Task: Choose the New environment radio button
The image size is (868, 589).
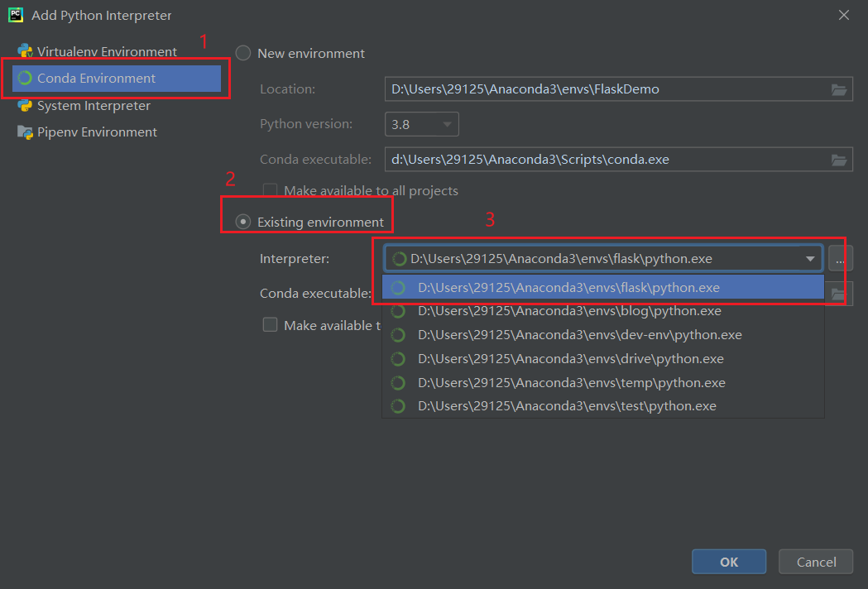Action: tap(243, 53)
